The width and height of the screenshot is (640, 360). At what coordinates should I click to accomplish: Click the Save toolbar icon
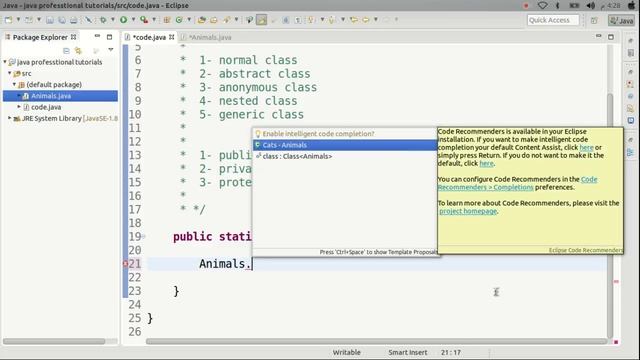pos(49,20)
